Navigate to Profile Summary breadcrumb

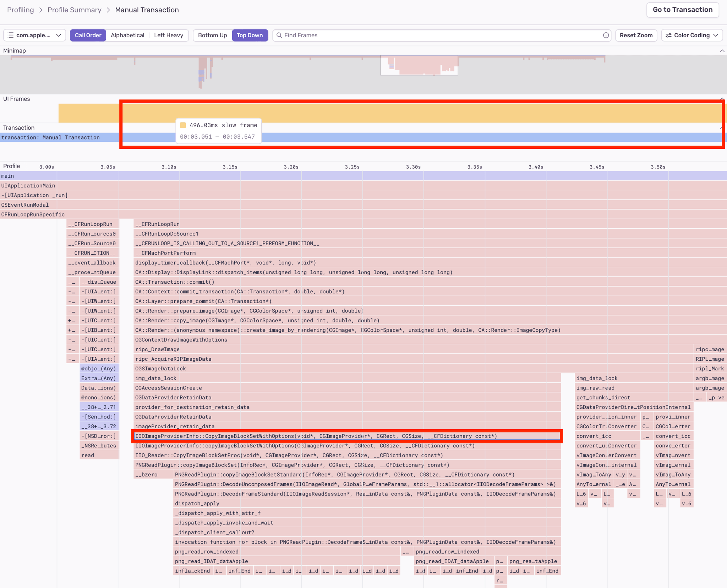pos(74,10)
